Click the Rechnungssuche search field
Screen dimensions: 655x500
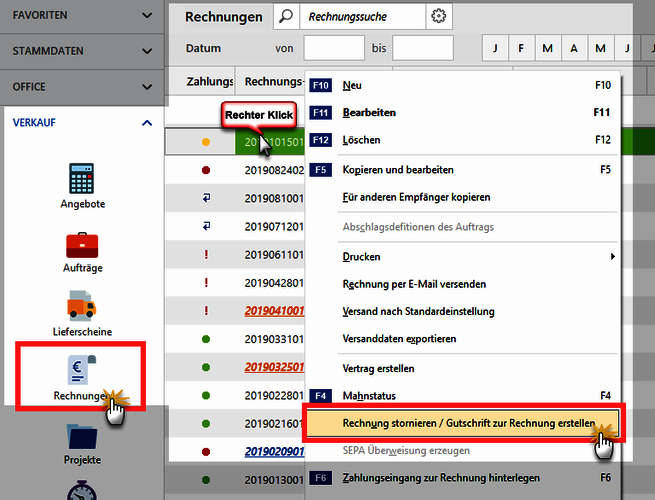[363, 16]
